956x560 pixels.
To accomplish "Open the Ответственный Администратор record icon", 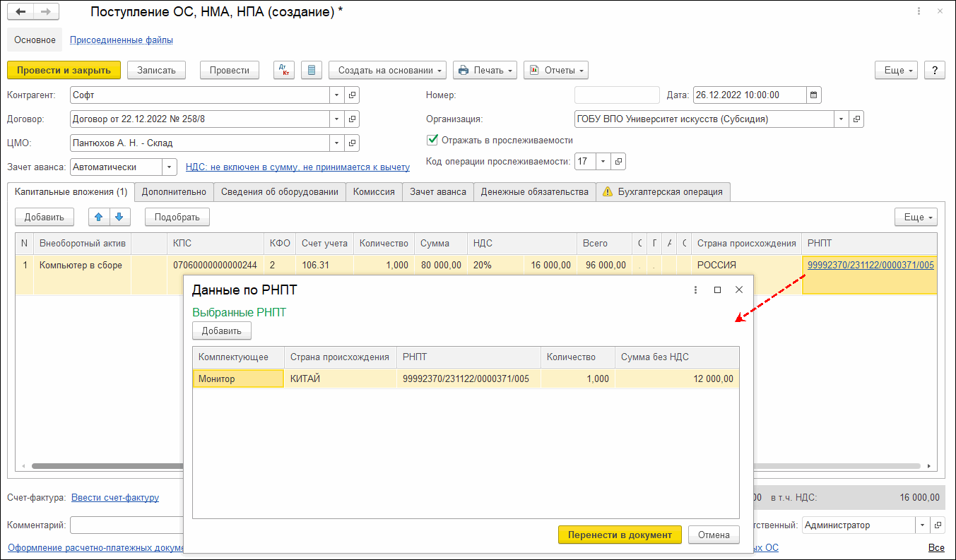I will [x=938, y=525].
